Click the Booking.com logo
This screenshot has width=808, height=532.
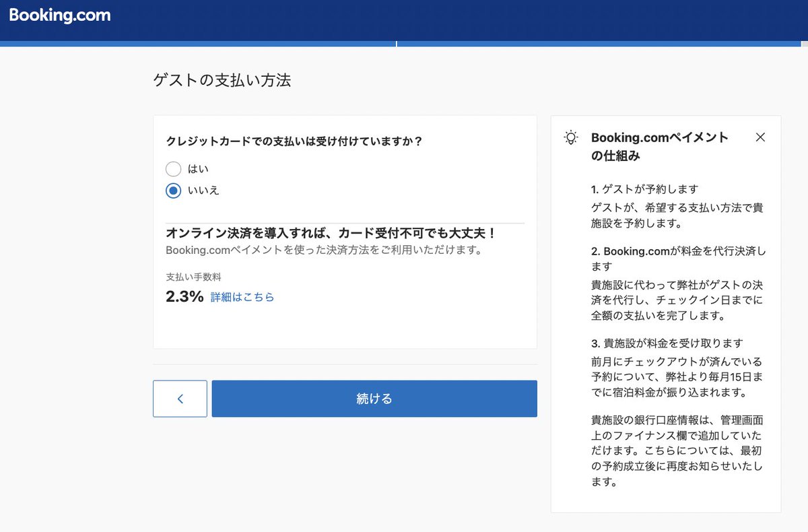click(59, 15)
